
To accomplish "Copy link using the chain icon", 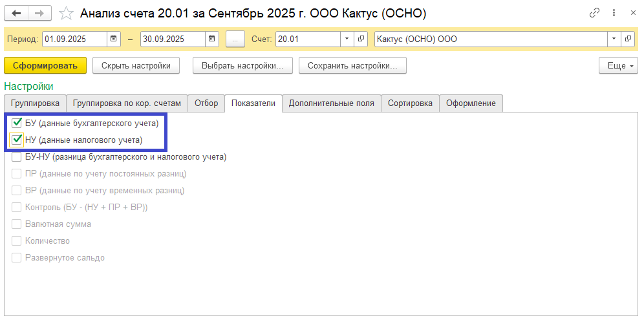I will pyautogui.click(x=594, y=13).
